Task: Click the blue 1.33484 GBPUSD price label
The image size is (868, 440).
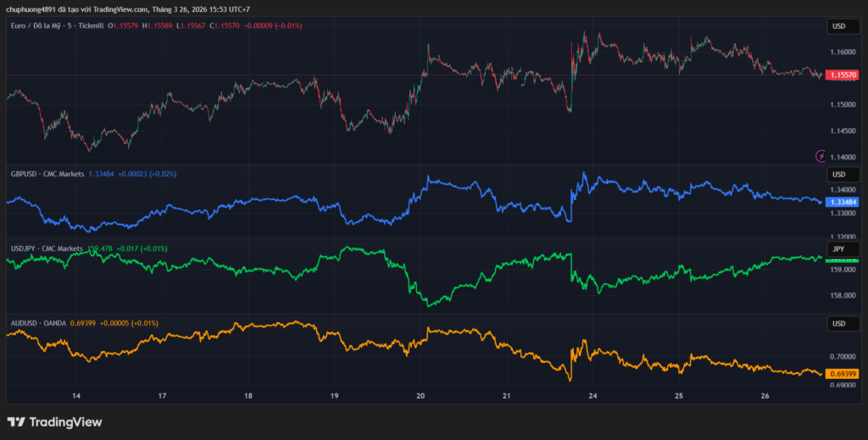Action: pyautogui.click(x=843, y=203)
